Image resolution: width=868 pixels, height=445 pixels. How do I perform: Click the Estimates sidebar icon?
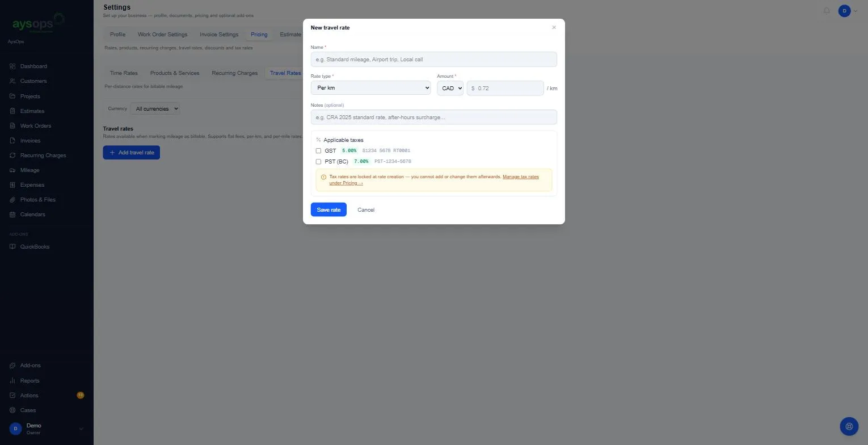click(x=12, y=111)
